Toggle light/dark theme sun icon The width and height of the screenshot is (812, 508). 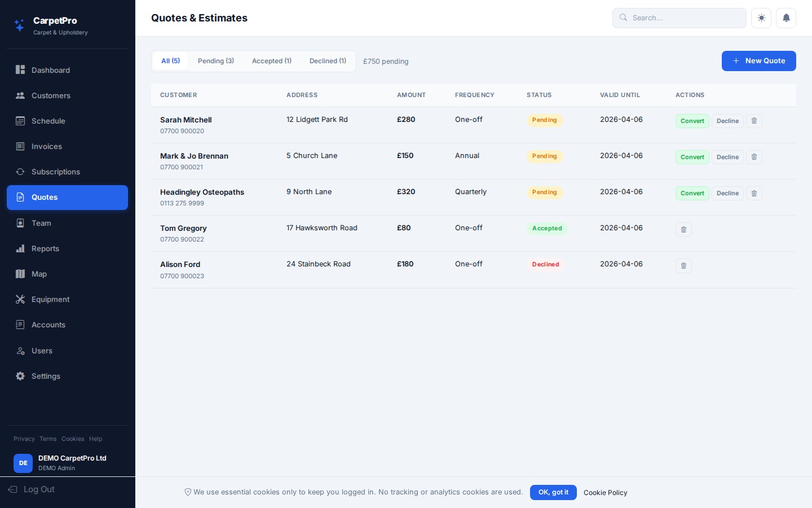coord(761,18)
